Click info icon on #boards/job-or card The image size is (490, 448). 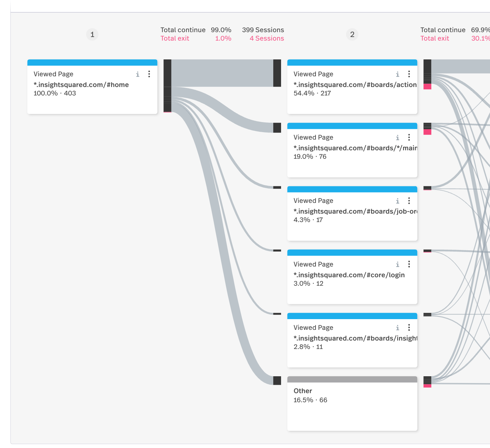pos(398,201)
